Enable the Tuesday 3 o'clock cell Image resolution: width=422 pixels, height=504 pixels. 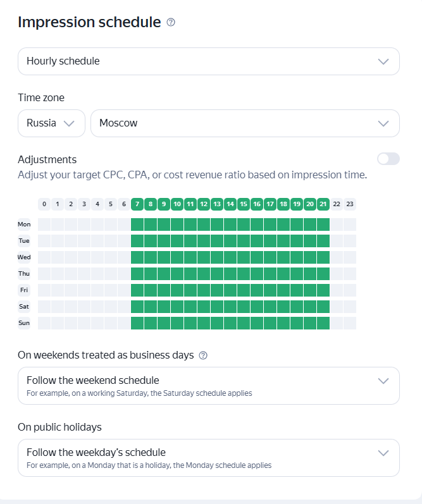(x=84, y=241)
